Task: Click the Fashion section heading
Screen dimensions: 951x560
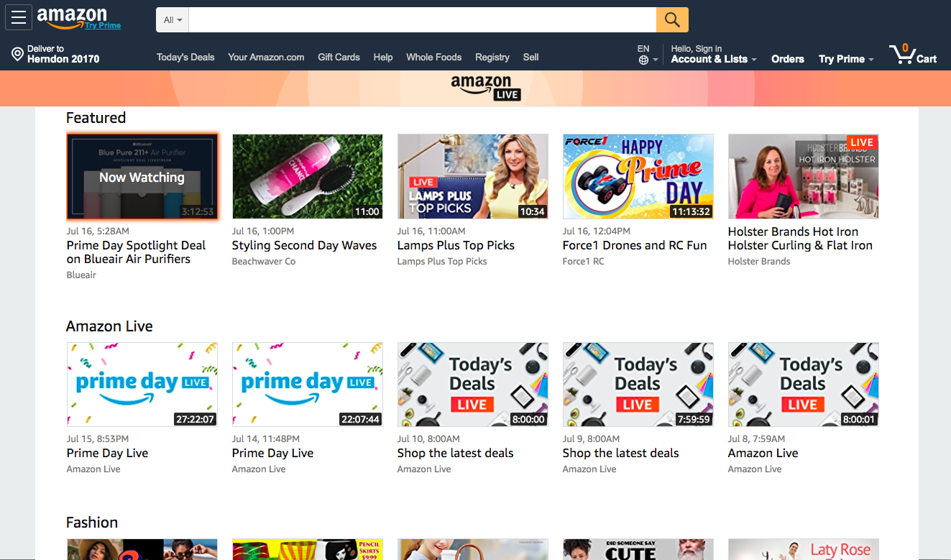Action: pyautogui.click(x=92, y=523)
